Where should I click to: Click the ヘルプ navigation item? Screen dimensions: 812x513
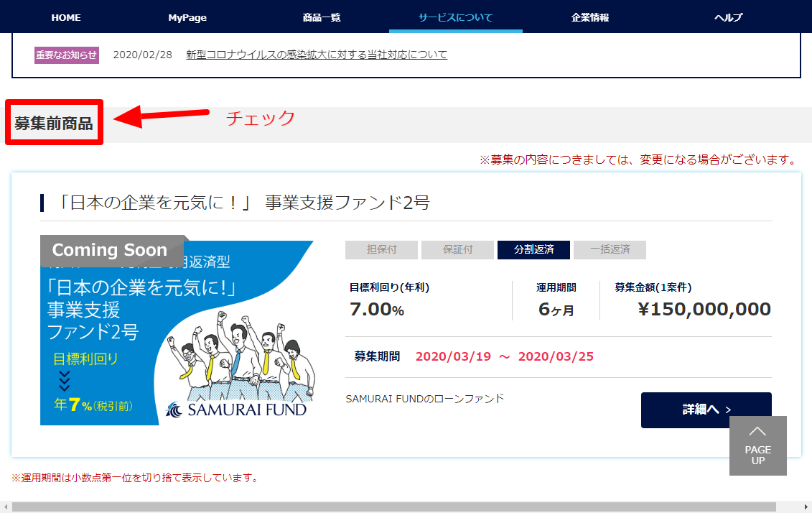pos(728,17)
